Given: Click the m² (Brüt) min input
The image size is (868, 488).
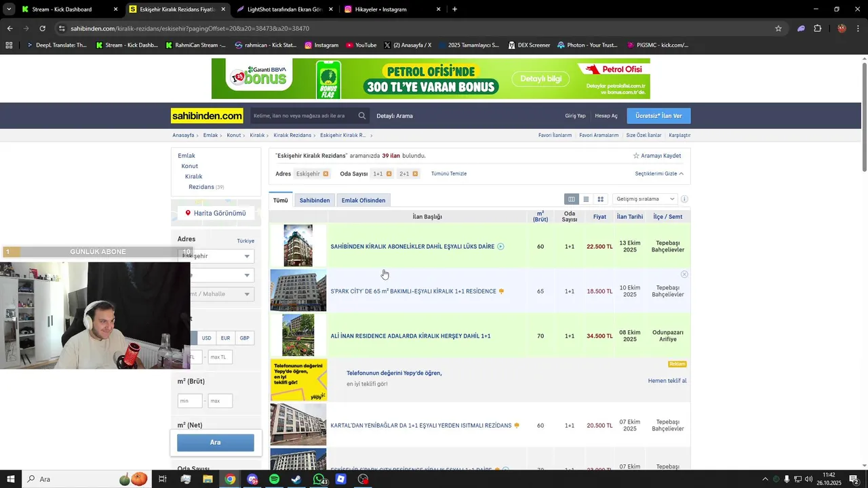Looking at the screenshot, I should [190, 401].
